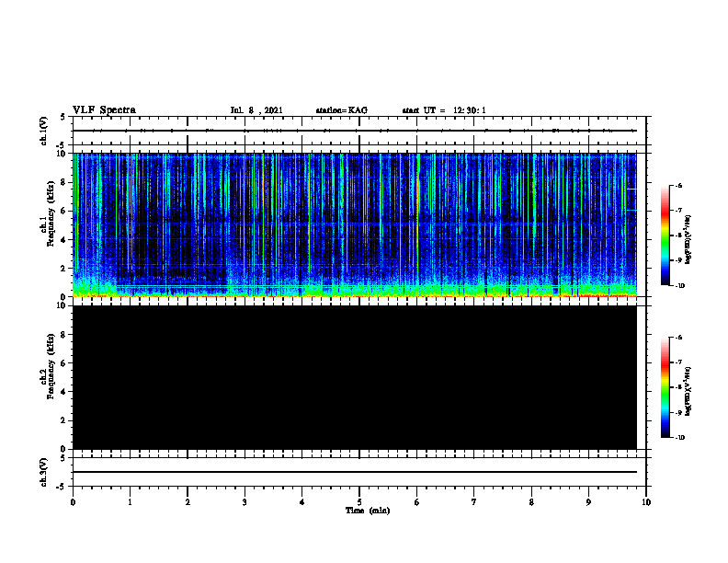Click the ch.1 voltage waveform trace
Viewport: 728px width, 563px height.
(x=355, y=131)
